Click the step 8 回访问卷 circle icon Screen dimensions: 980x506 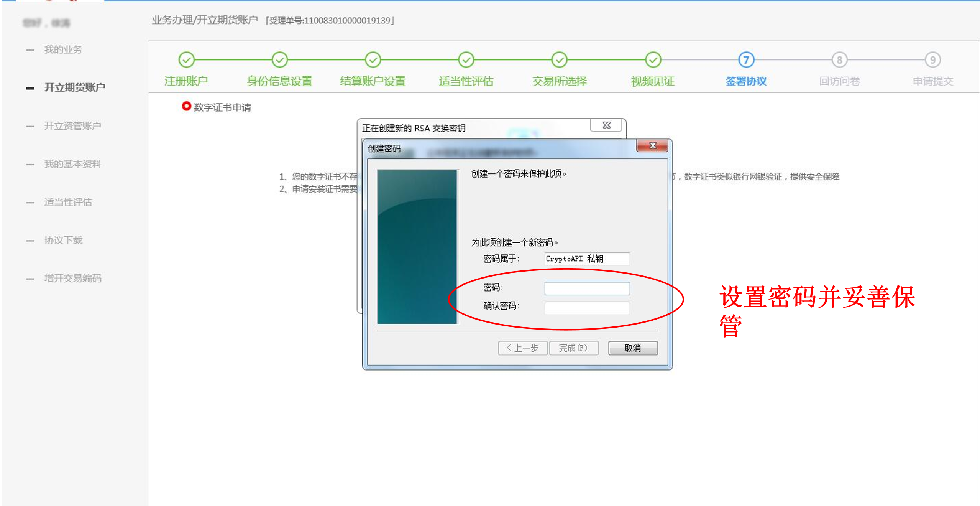pos(839,60)
